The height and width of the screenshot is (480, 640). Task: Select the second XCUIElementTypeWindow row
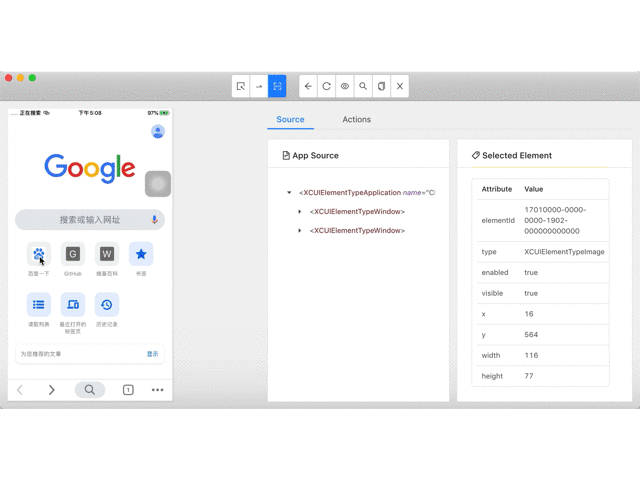click(357, 231)
